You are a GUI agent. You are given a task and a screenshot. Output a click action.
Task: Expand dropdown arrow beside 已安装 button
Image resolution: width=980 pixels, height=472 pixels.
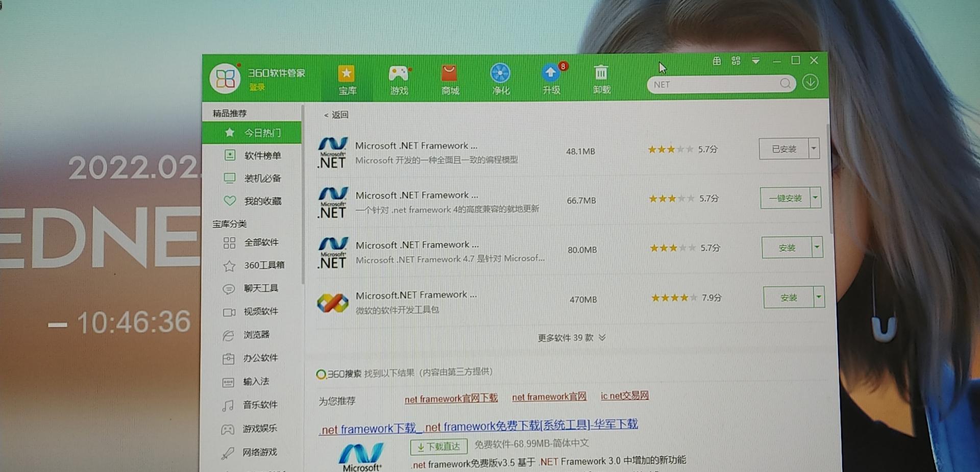click(814, 148)
